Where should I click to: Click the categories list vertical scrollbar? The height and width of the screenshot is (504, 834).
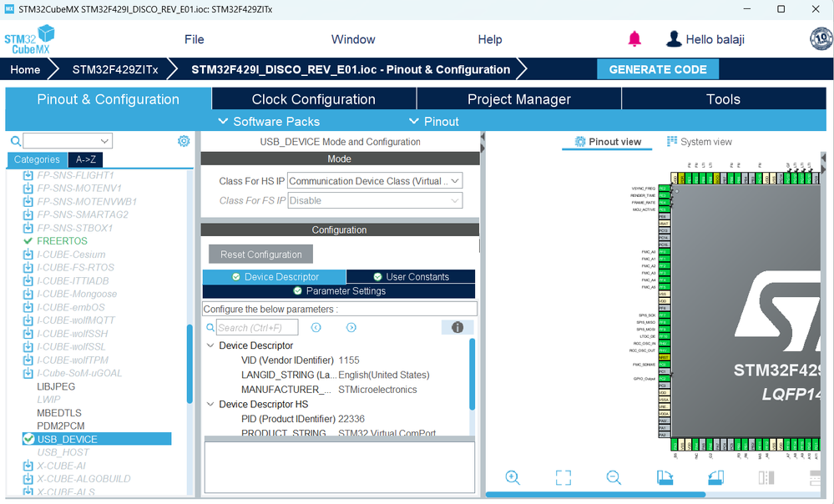[190, 364]
